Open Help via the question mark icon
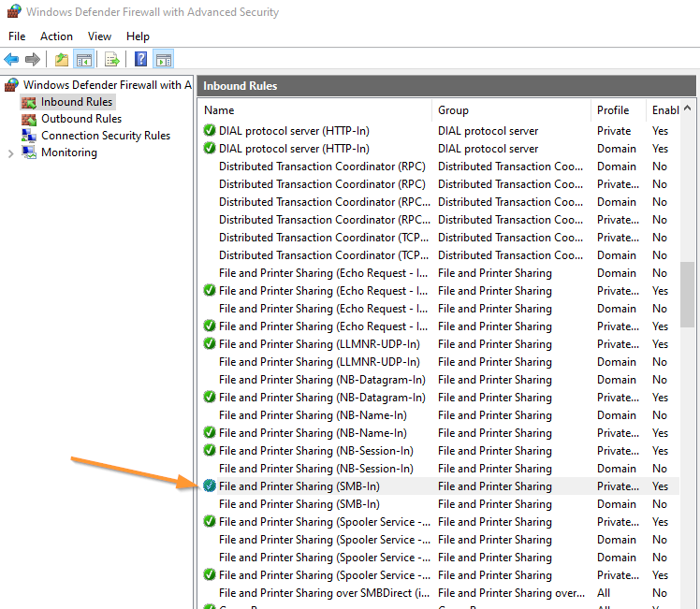The width and height of the screenshot is (700, 609). click(140, 59)
